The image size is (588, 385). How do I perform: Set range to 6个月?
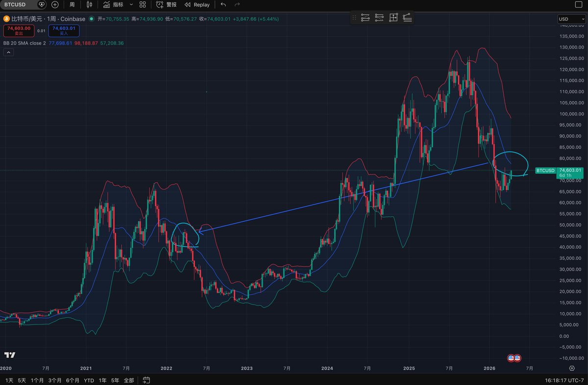(x=72, y=380)
